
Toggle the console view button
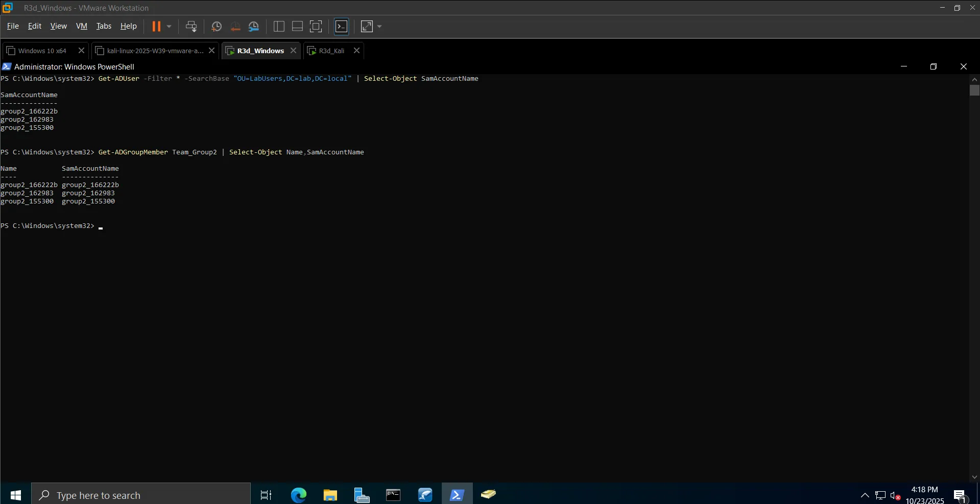pos(341,27)
